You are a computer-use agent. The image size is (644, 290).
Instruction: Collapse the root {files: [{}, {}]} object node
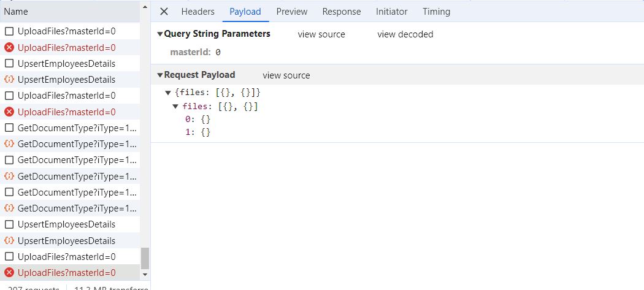(168, 93)
